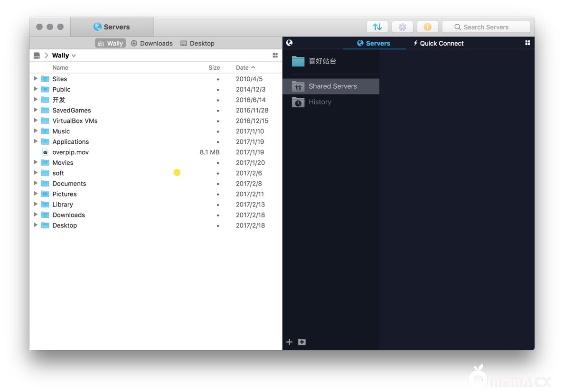Expand the VirtualBox VMs folder
Screen dimensions: 564x392
[36, 121]
